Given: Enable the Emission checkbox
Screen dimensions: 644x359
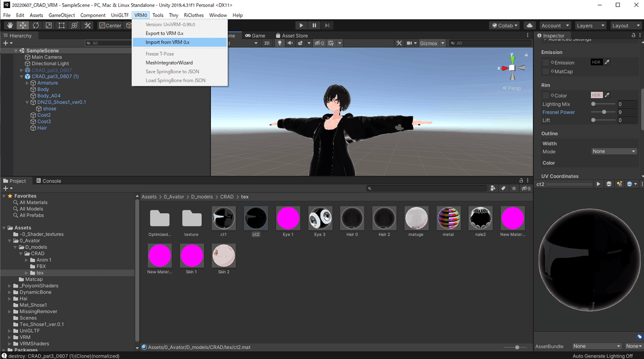Looking at the screenshot, I should 546,63.
